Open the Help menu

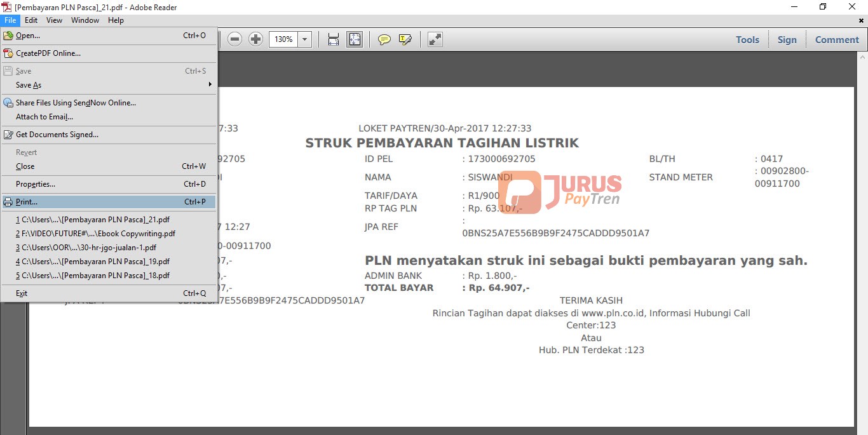point(116,20)
